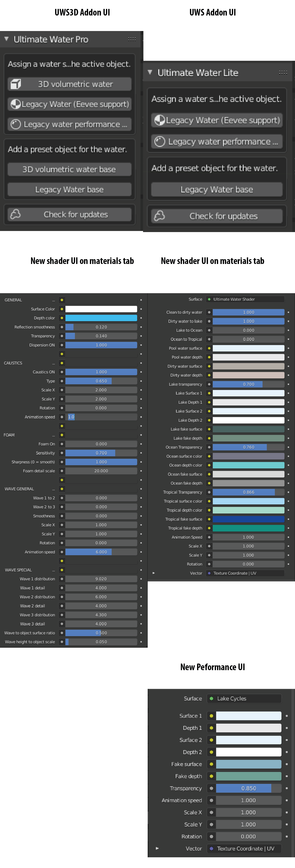Toggle Dispersion ON value

click(x=101, y=345)
